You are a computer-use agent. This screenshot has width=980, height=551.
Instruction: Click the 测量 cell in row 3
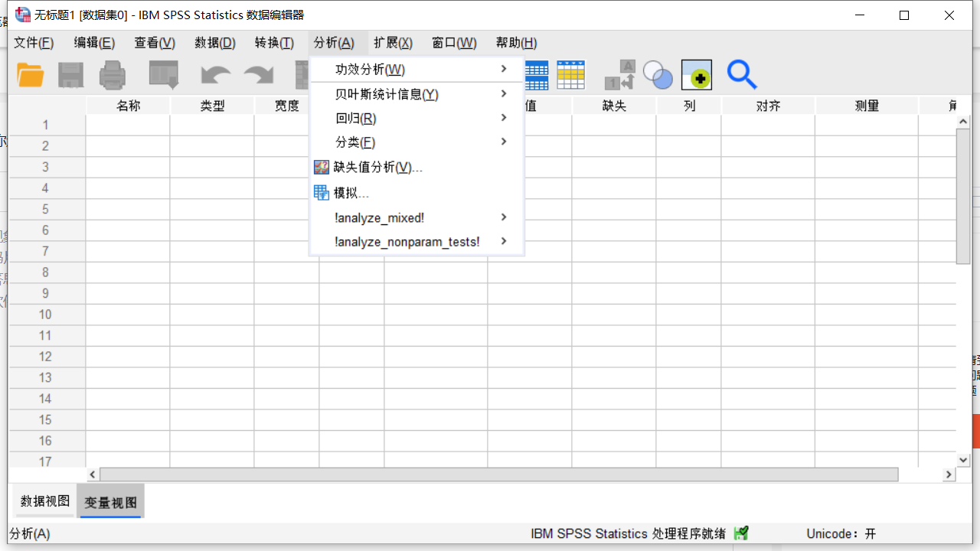coord(867,168)
